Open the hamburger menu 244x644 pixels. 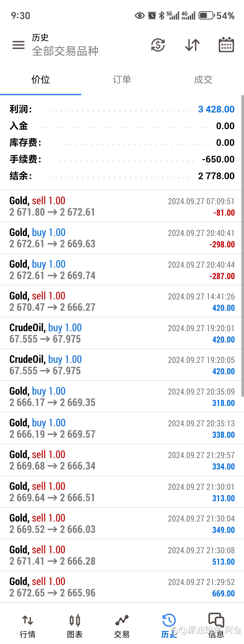[x=19, y=45]
